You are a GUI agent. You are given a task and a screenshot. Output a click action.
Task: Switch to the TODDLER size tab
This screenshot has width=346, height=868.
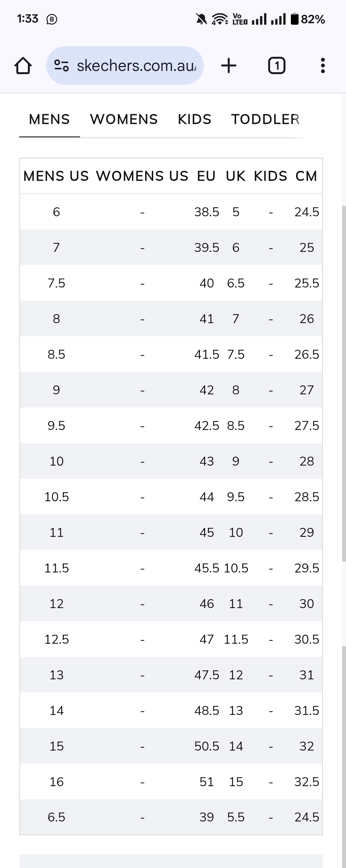[265, 119]
